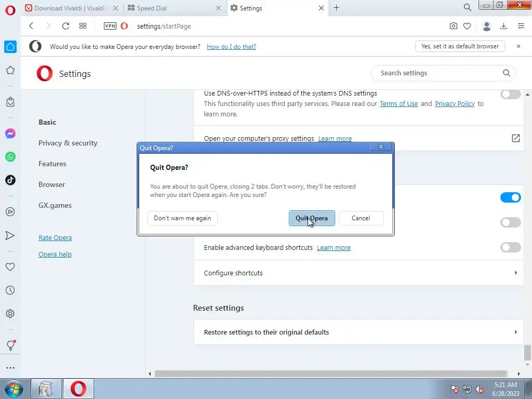Open Privacy Policy link
Viewport: 532px width, 399px height.
pos(455,104)
